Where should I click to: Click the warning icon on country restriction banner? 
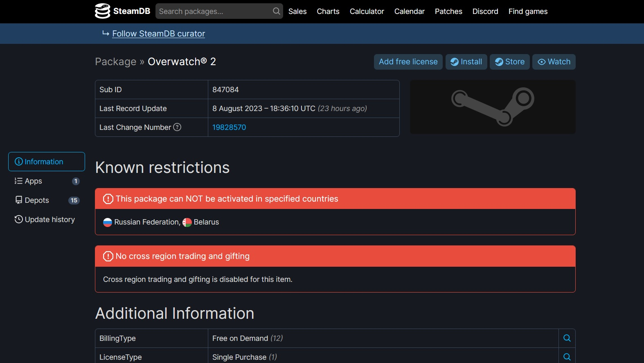coord(108,199)
